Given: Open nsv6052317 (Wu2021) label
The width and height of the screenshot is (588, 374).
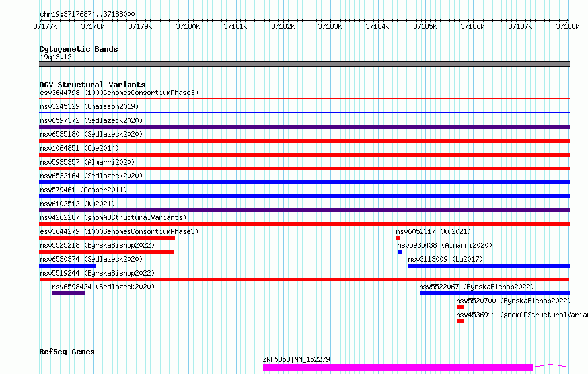Looking at the screenshot, I should pos(433,231).
